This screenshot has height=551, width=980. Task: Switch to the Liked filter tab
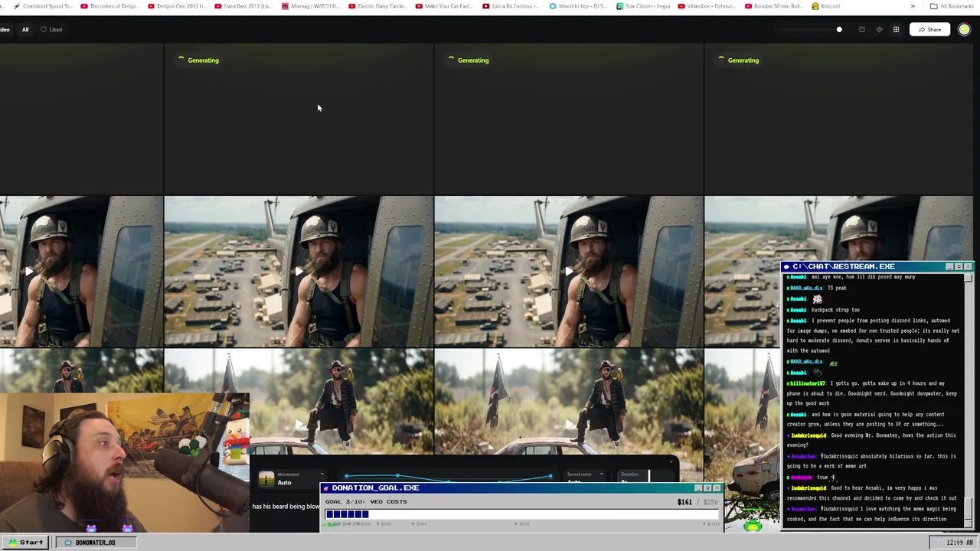(x=51, y=30)
